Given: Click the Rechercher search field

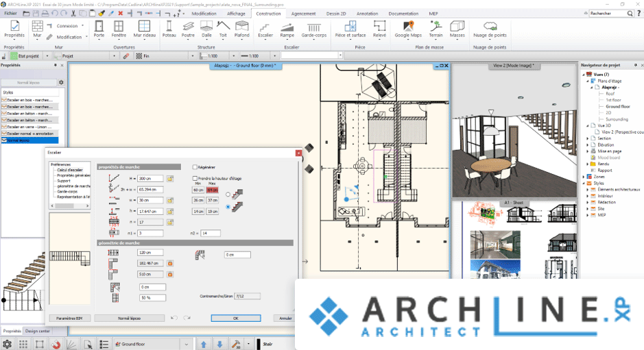Looking at the screenshot, I should pos(608,14).
